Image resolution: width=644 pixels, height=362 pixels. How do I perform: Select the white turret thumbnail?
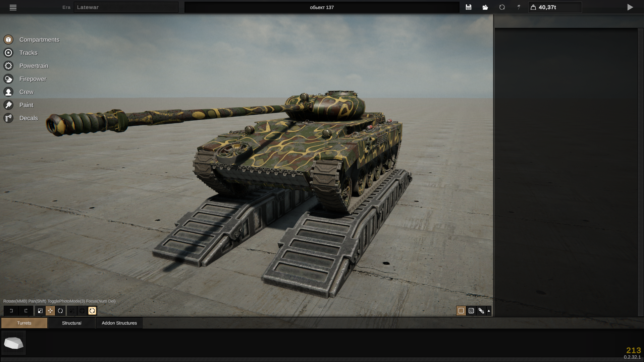(13, 343)
